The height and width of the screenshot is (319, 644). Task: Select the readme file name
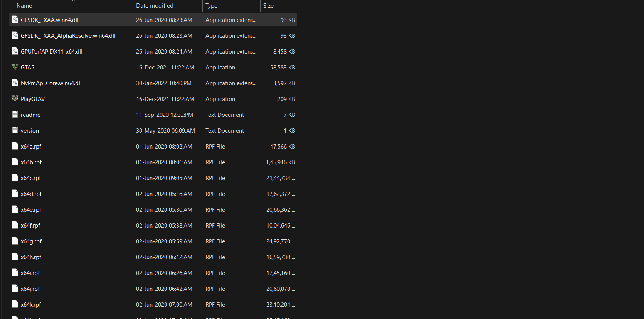pyautogui.click(x=30, y=115)
